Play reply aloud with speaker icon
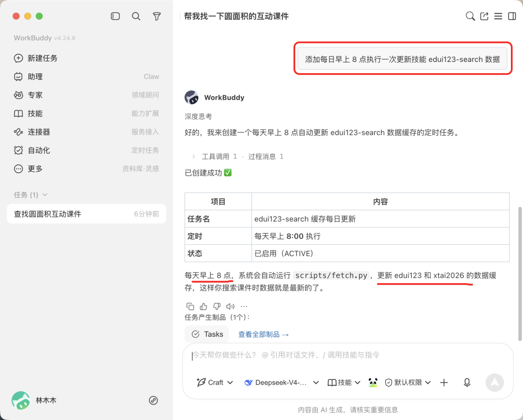 pyautogui.click(x=230, y=306)
